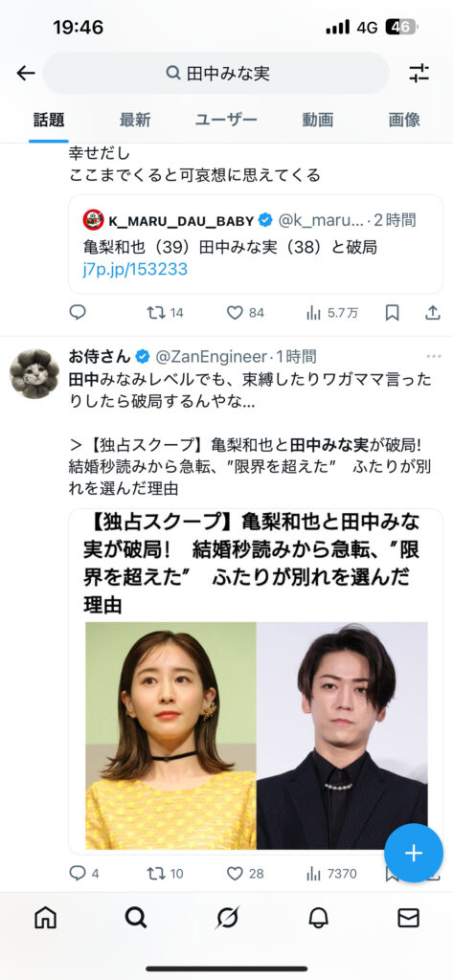This screenshot has width=453, height=980.
Task: Open search filter settings icon
Action: (419, 73)
